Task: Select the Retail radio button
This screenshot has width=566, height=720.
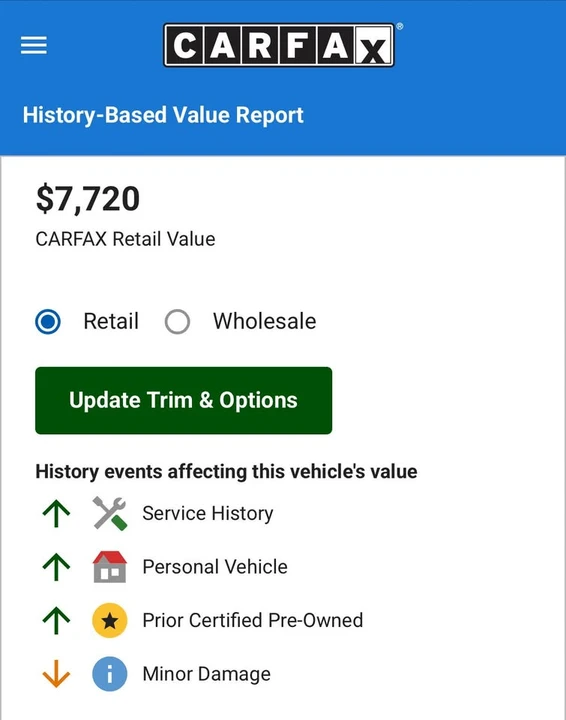Action: pos(48,321)
